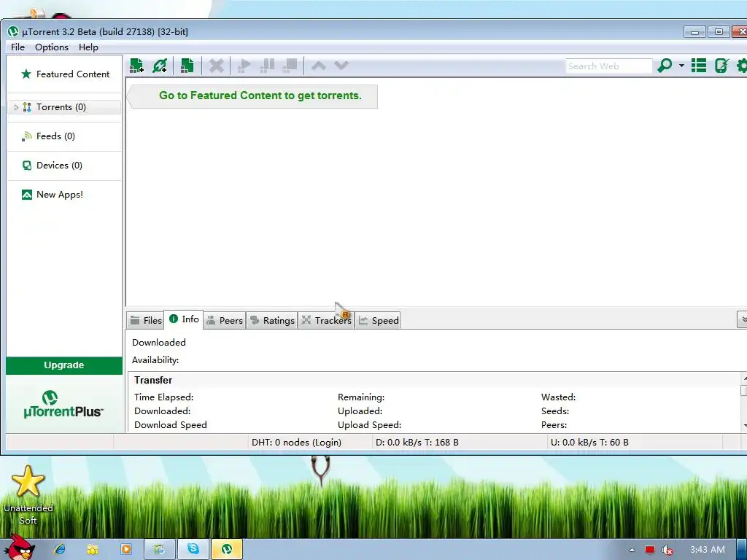
Task: Click the Create New Torrent icon
Action: pyautogui.click(x=187, y=66)
